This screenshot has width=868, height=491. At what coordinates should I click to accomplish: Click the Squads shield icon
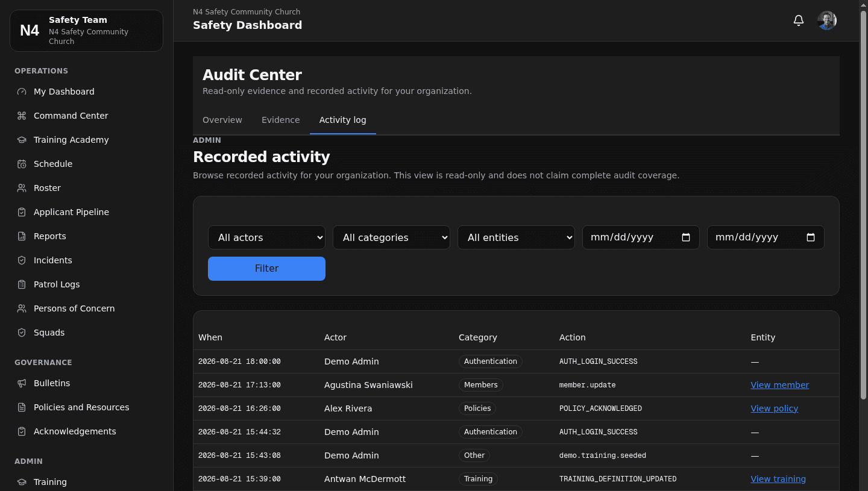click(22, 333)
